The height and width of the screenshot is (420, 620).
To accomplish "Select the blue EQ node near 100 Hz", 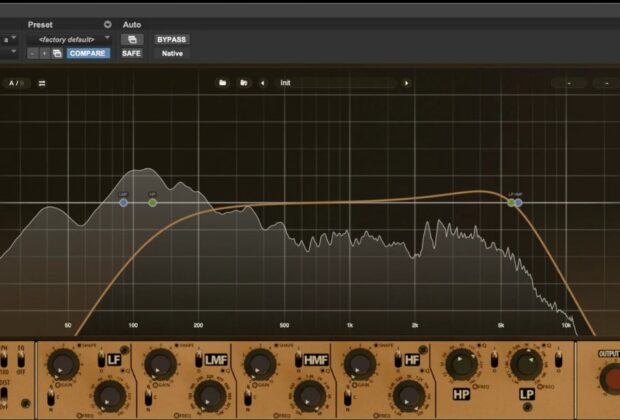I will (123, 203).
